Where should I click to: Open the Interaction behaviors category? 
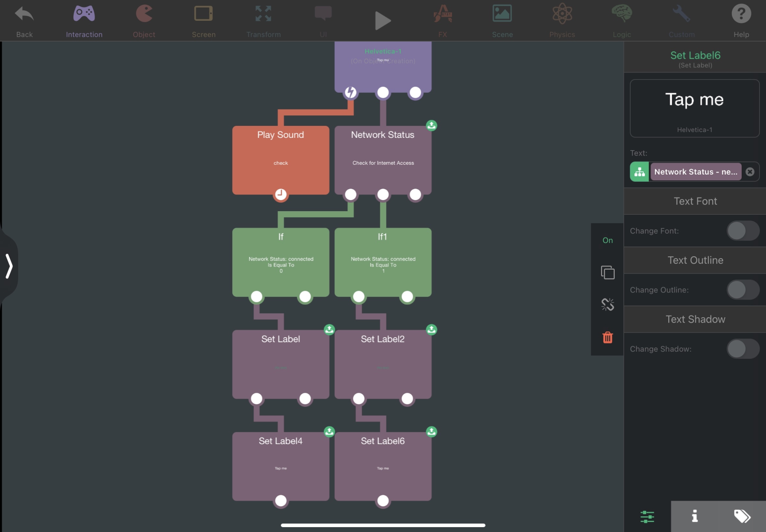click(84, 20)
